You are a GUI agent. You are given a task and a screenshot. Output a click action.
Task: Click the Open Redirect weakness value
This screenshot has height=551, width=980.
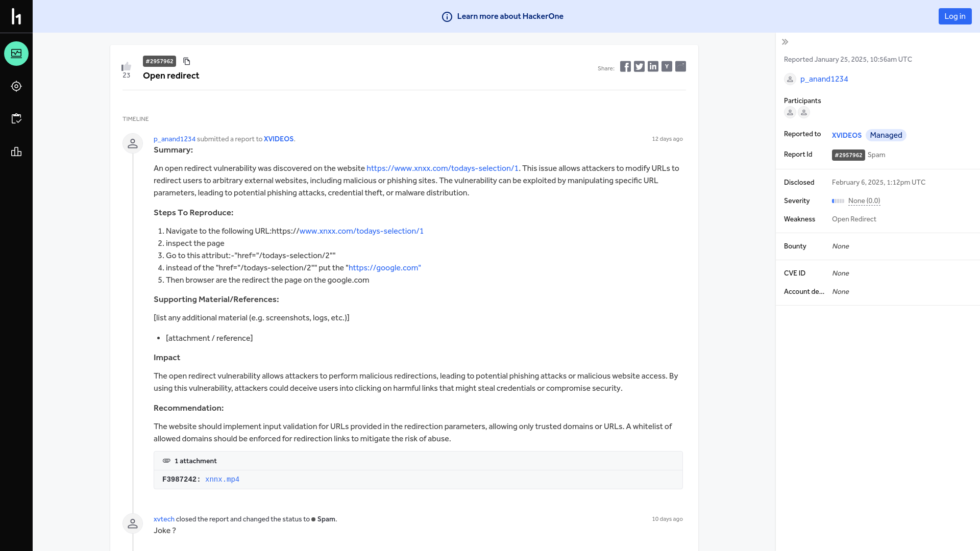click(854, 219)
